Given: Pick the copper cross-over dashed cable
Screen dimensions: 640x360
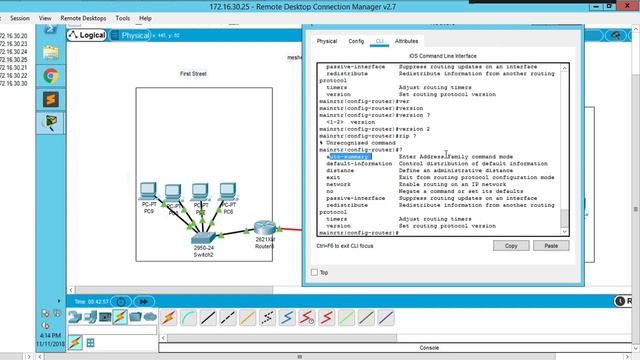Looking at the screenshot, I should click(x=227, y=318).
